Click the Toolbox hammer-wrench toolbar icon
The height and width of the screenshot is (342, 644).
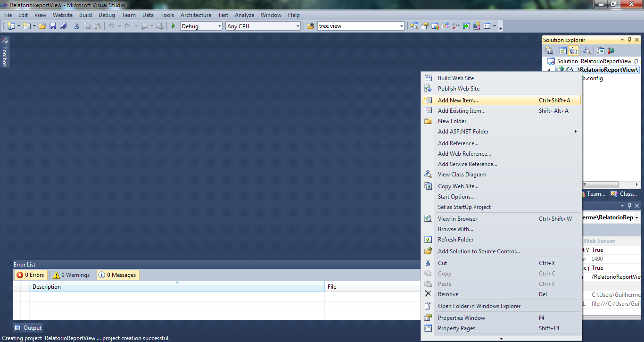click(456, 26)
